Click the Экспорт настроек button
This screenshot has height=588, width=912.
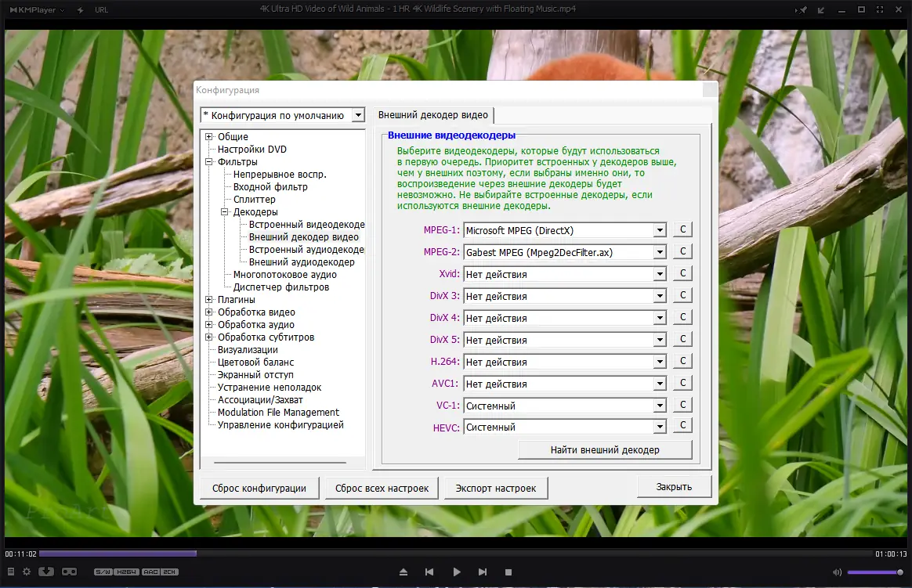(496, 488)
